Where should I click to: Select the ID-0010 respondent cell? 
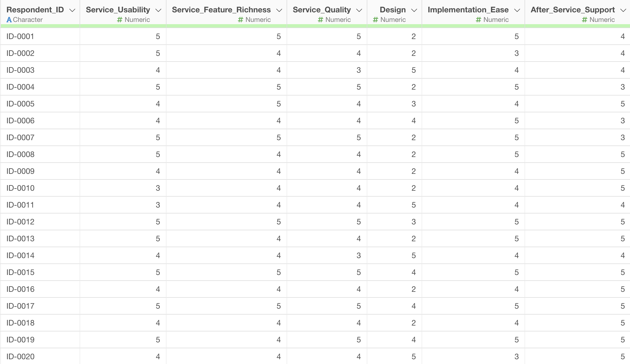coord(20,188)
